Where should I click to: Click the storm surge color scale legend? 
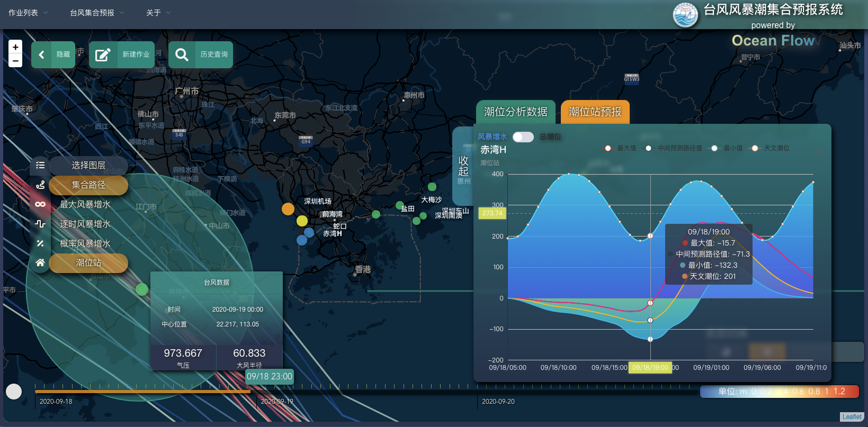779,392
